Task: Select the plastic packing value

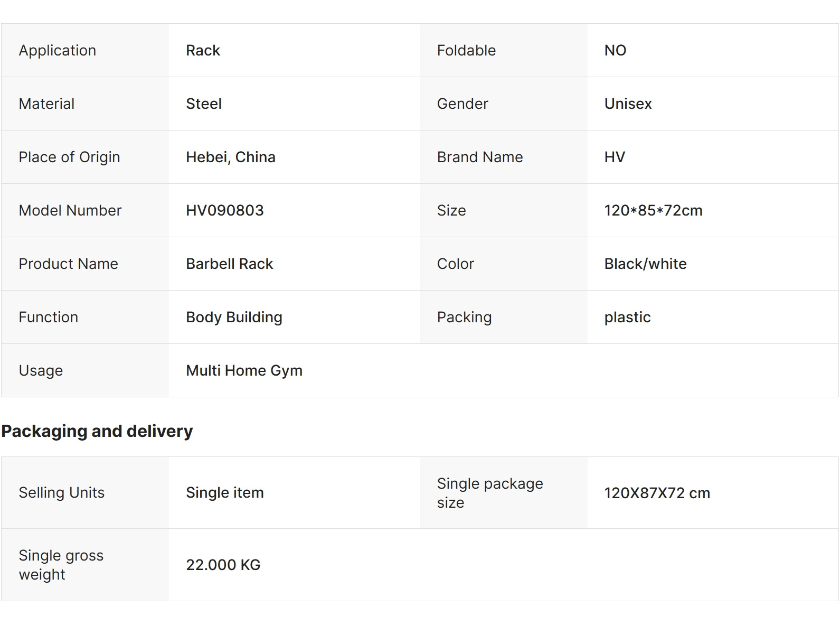Action: (627, 318)
